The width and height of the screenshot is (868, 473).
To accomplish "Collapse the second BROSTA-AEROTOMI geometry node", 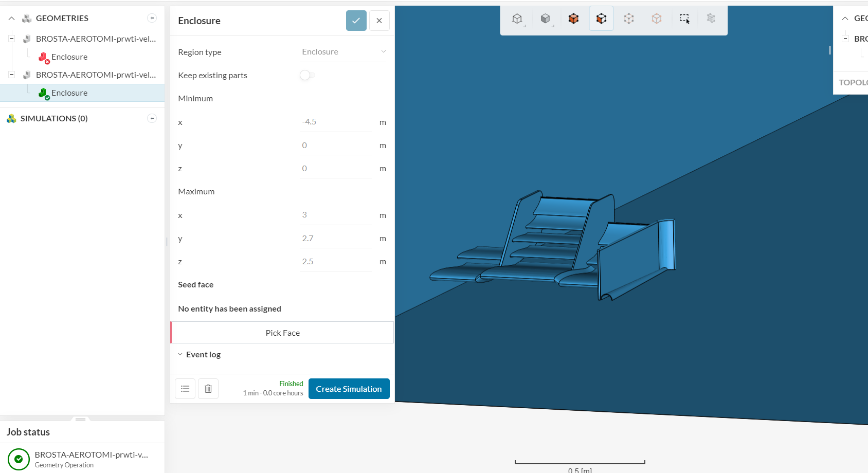I will click(x=11, y=75).
